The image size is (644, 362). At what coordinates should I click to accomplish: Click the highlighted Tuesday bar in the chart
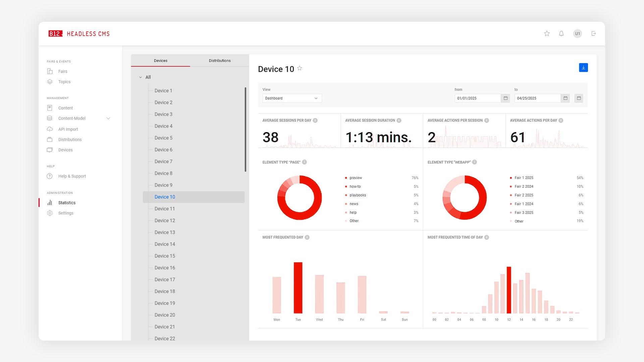pos(298,288)
